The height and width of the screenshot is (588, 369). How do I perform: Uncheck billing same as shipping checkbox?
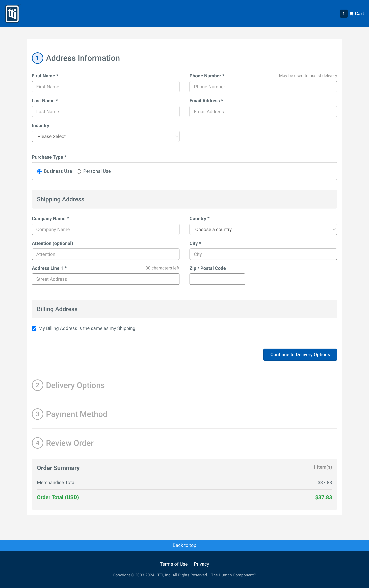pos(34,328)
